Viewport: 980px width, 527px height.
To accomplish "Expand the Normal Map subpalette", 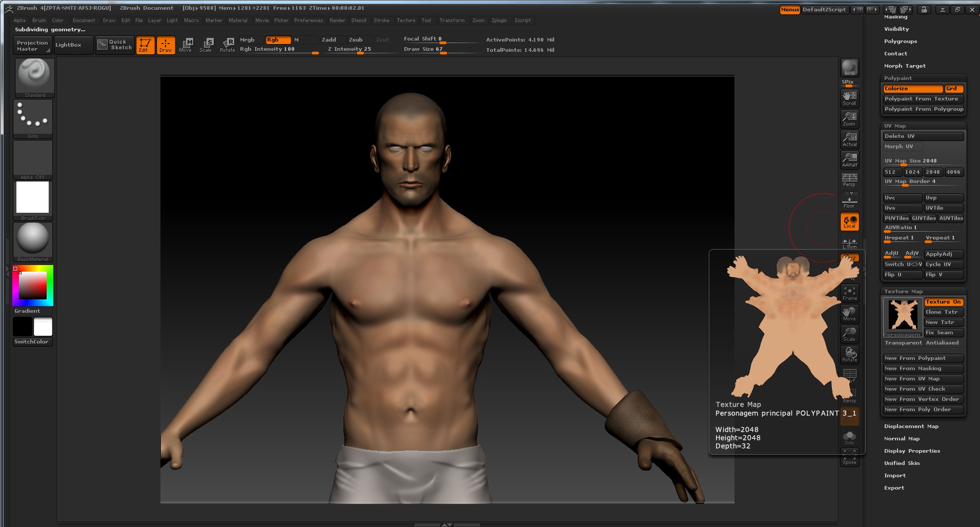I will tap(902, 439).
